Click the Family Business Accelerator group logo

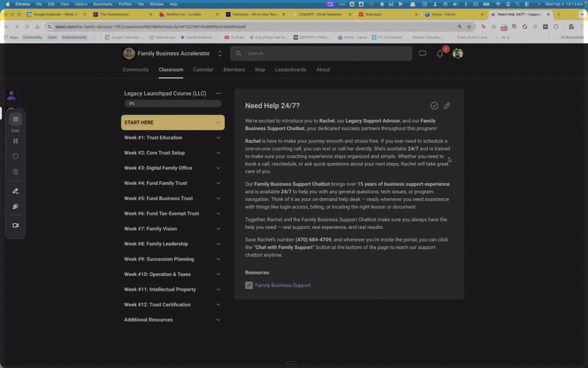tap(129, 53)
